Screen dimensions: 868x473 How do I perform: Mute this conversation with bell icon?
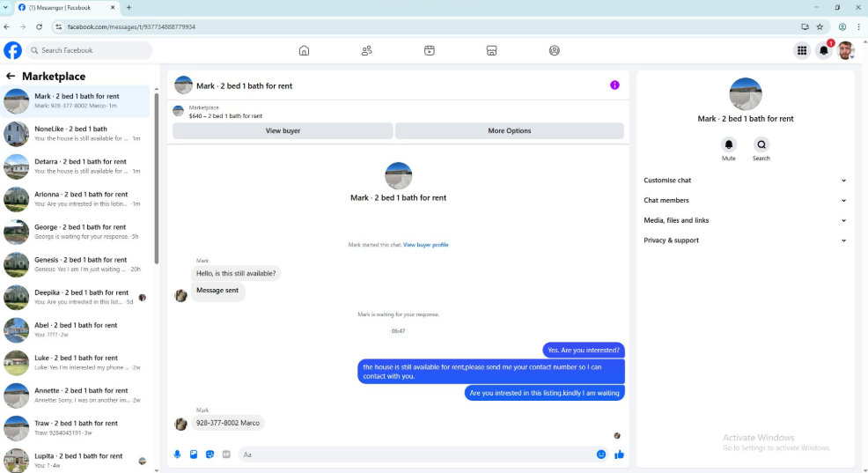[x=729, y=144]
